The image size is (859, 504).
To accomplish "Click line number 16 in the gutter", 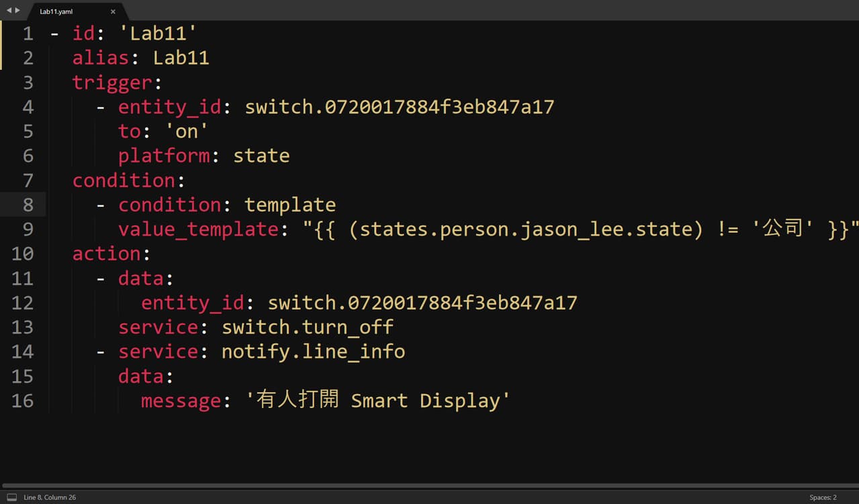I will point(22,401).
